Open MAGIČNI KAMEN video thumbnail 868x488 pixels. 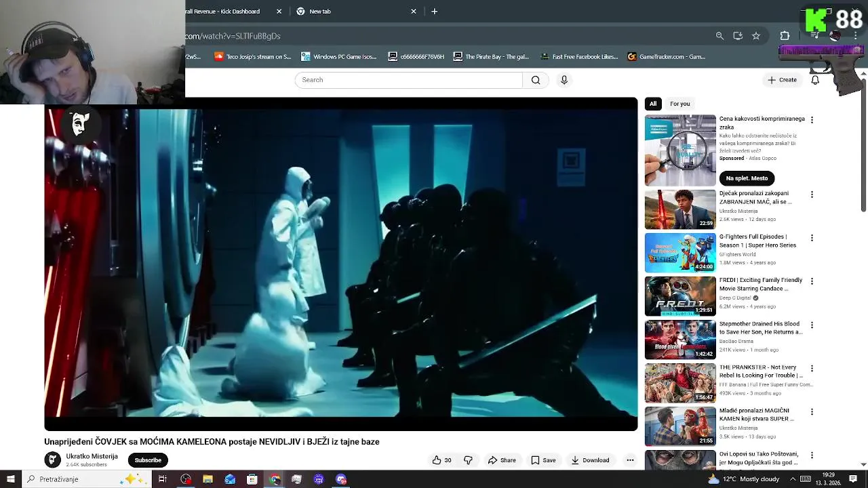pos(680,426)
